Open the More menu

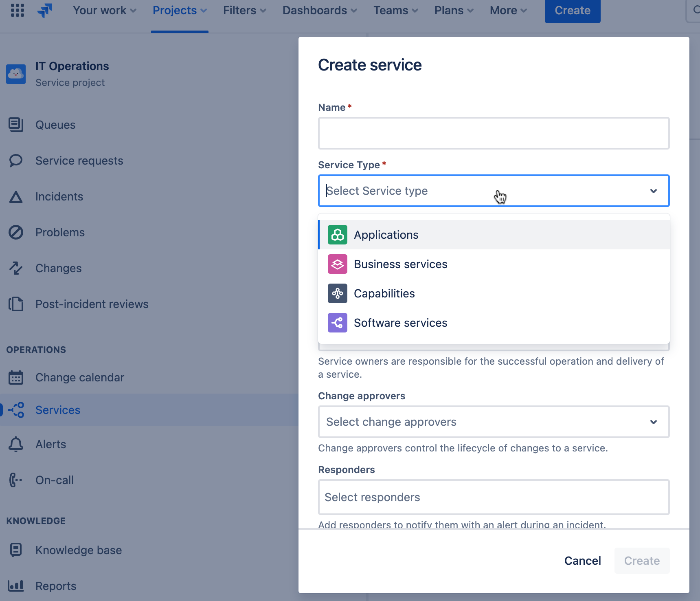pos(508,10)
